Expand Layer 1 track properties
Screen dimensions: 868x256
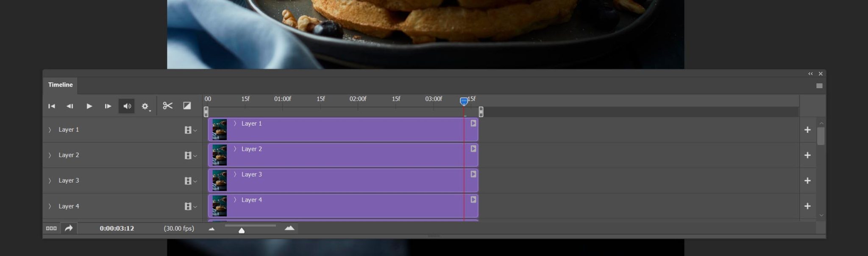coord(50,129)
